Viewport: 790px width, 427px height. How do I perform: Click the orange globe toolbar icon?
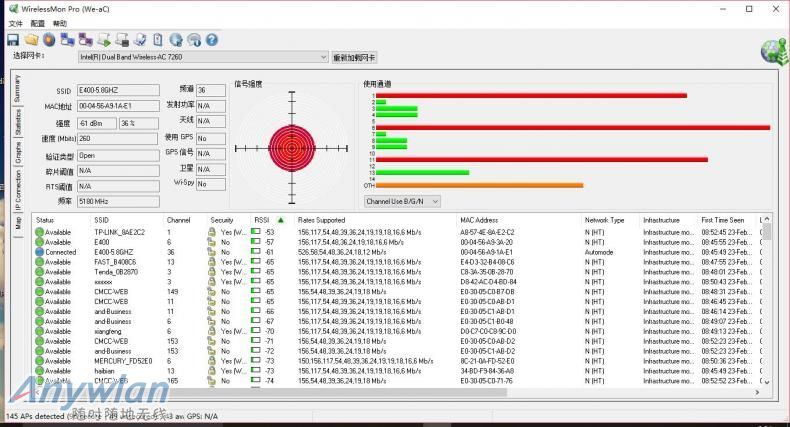click(48, 41)
